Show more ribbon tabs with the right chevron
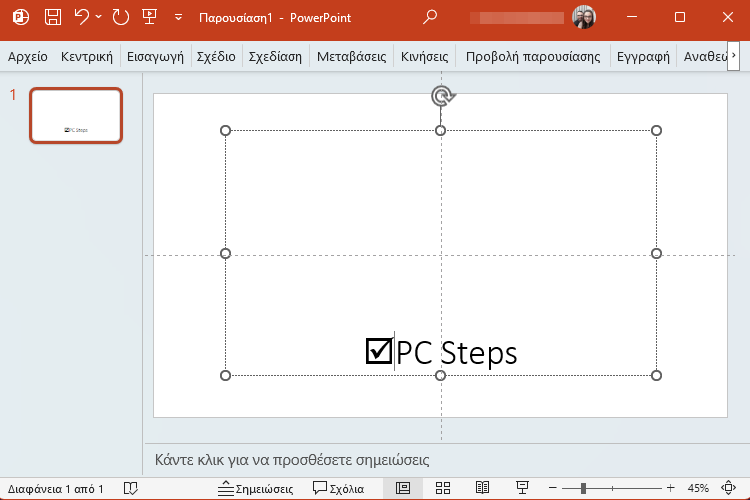Image resolution: width=750 pixels, height=500 pixels. point(733,56)
